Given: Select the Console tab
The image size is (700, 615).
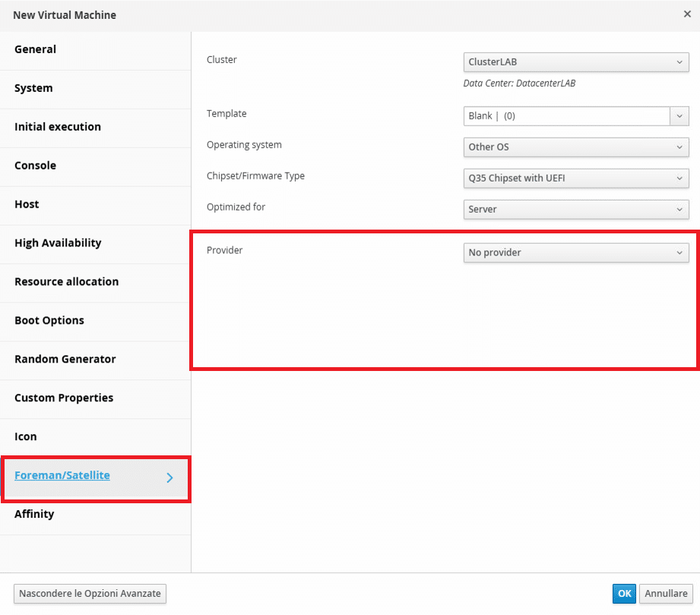Looking at the screenshot, I should (96, 166).
